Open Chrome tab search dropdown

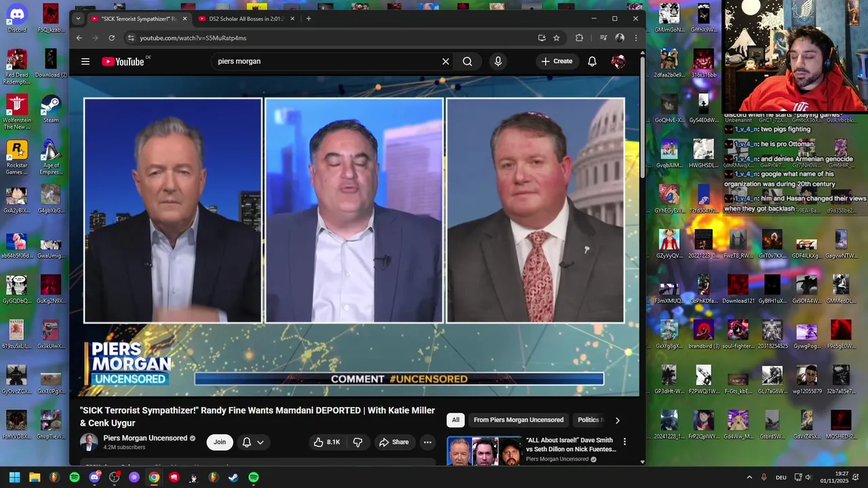(x=78, y=18)
